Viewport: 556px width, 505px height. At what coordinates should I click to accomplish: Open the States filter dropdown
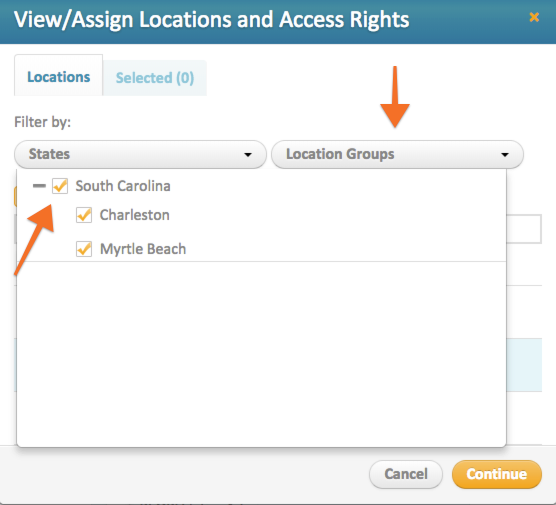point(140,154)
